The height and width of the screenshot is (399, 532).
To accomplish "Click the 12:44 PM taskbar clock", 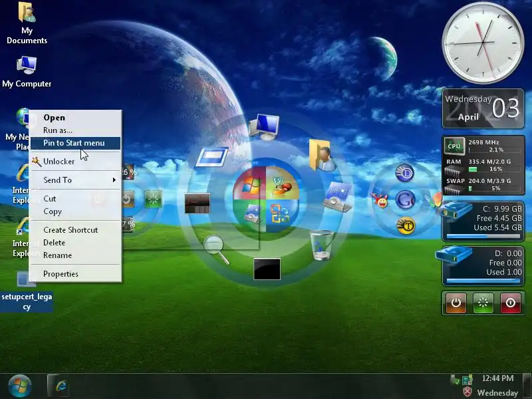I will click(497, 378).
